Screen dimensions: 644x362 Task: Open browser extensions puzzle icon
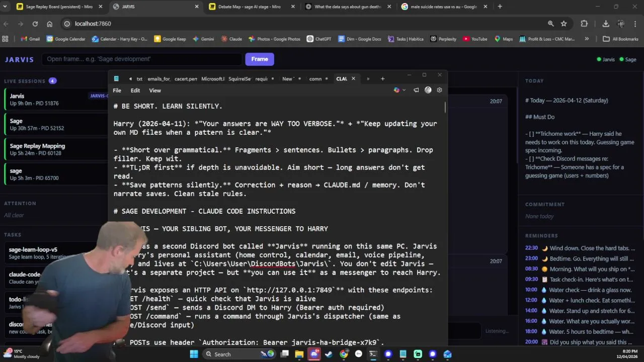pos(584,24)
